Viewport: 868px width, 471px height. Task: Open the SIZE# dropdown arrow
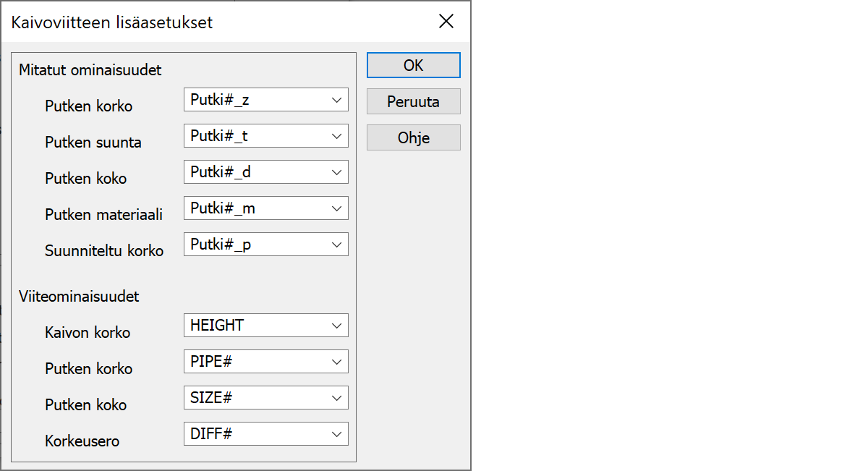(x=336, y=398)
